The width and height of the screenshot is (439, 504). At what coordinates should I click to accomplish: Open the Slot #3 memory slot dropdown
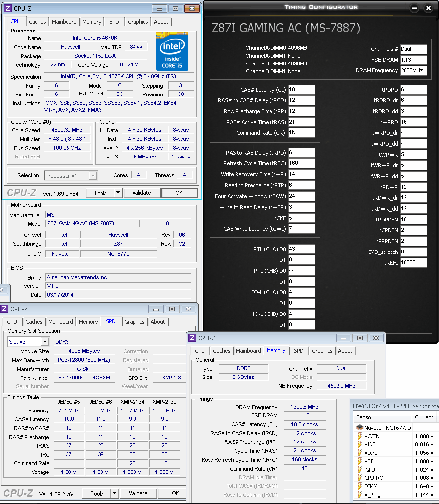[x=45, y=342]
